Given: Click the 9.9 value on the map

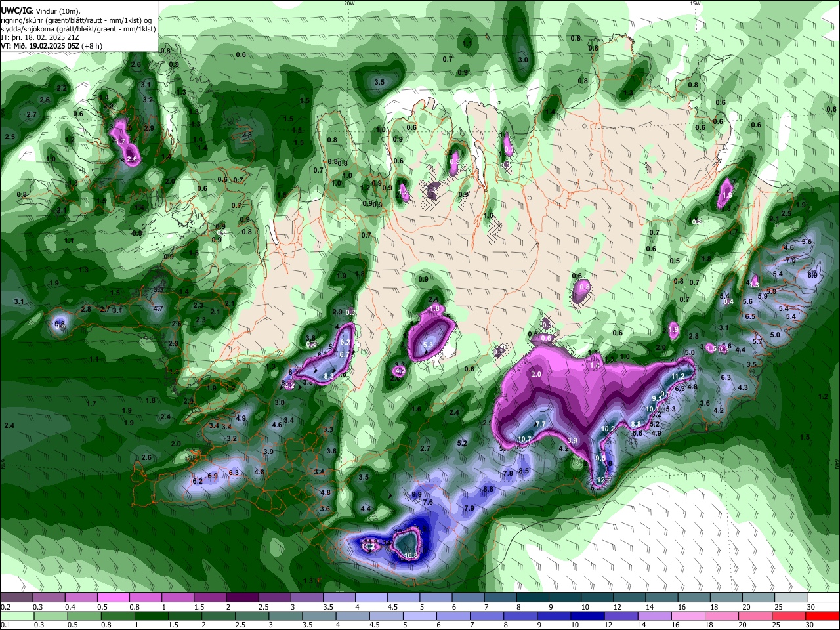Looking at the screenshot, I should [417, 494].
